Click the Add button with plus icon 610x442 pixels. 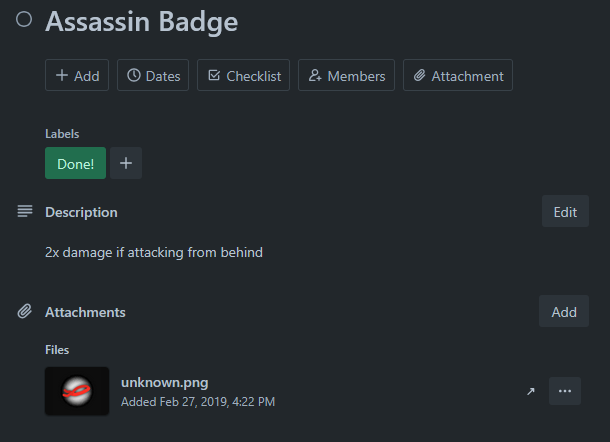pyautogui.click(x=77, y=75)
